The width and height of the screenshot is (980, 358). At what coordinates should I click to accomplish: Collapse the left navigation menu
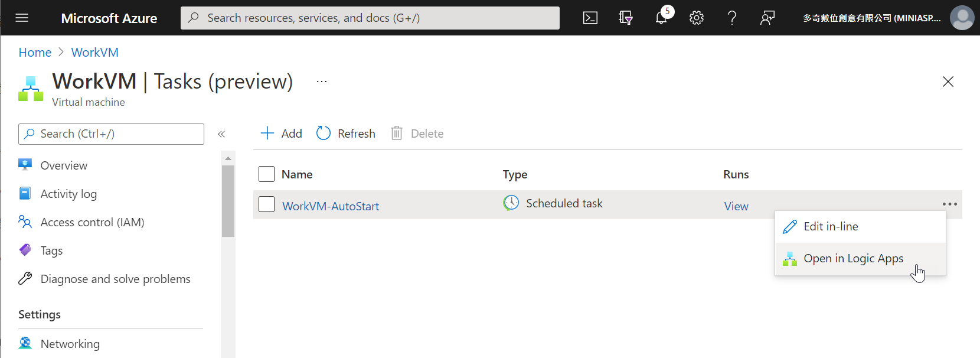tap(221, 134)
